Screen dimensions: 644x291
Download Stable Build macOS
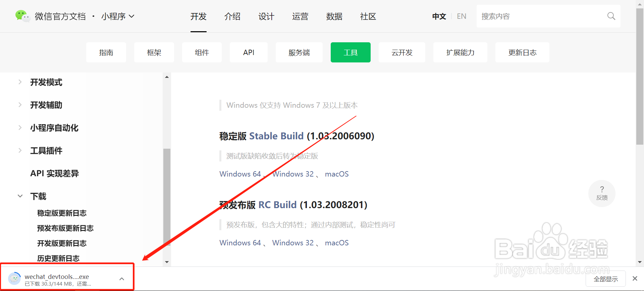point(337,174)
